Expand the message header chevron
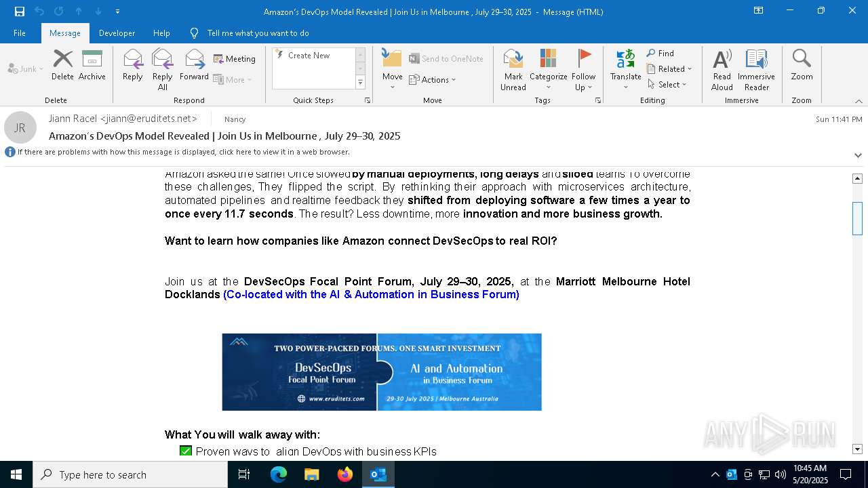Image resolution: width=868 pixels, height=488 pixels. (858, 155)
